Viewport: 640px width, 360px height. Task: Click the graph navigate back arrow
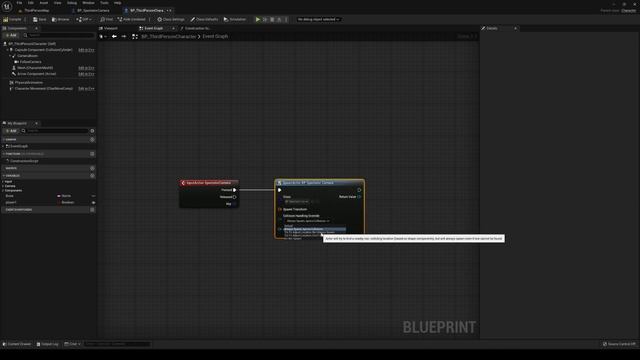coord(114,36)
